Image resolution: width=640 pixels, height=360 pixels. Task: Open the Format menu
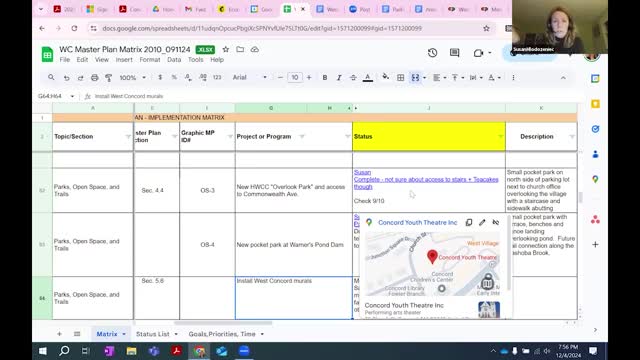pyautogui.click(x=150, y=60)
